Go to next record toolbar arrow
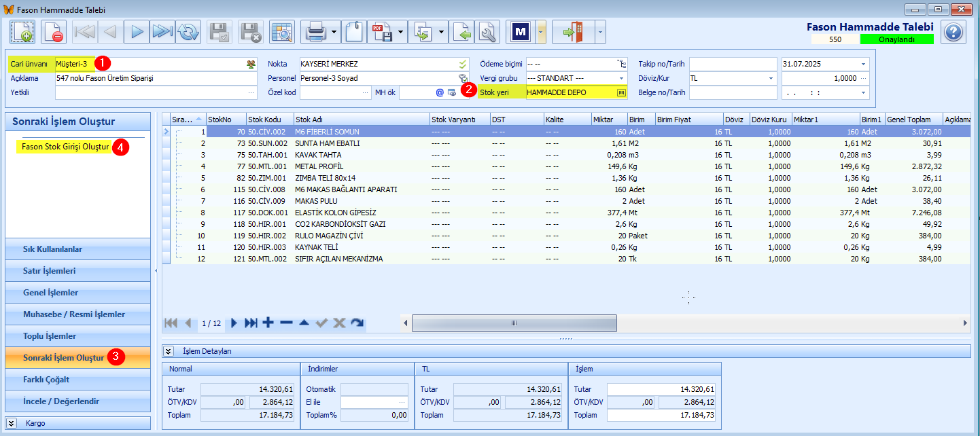Image resolution: width=980 pixels, height=436 pixels. tap(137, 31)
